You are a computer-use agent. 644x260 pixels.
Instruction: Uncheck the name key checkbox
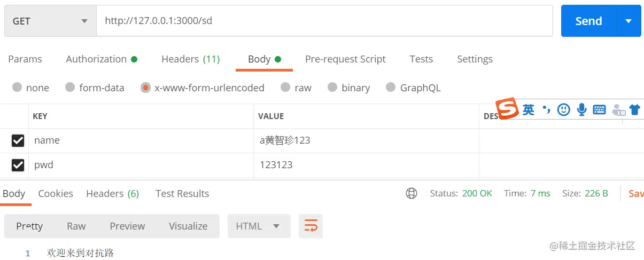click(18, 140)
